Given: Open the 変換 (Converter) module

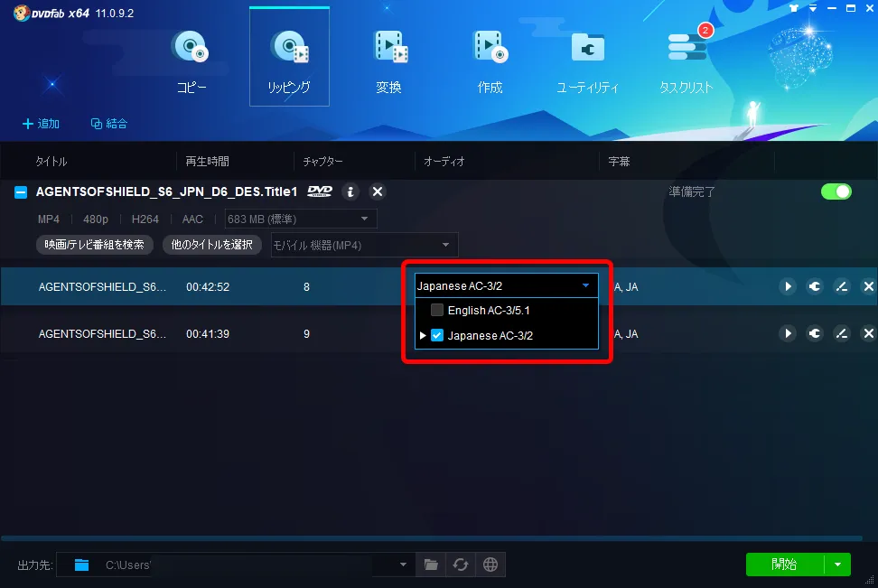Looking at the screenshot, I should coord(389,61).
